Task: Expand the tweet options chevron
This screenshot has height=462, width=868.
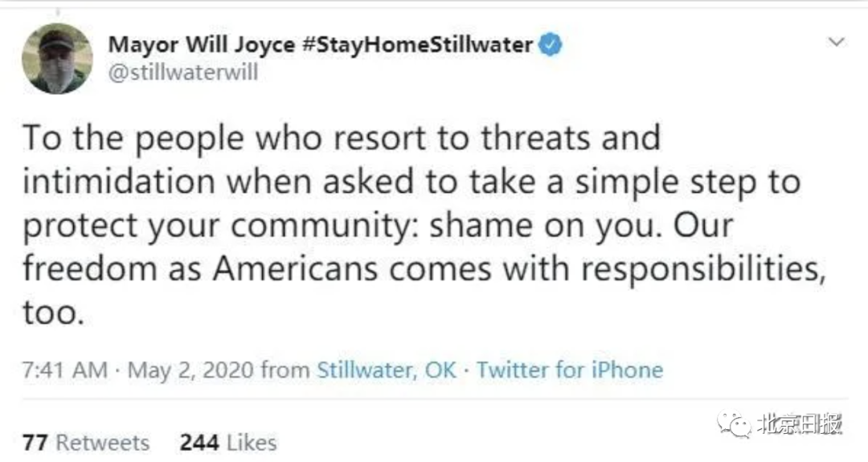Action: [836, 42]
